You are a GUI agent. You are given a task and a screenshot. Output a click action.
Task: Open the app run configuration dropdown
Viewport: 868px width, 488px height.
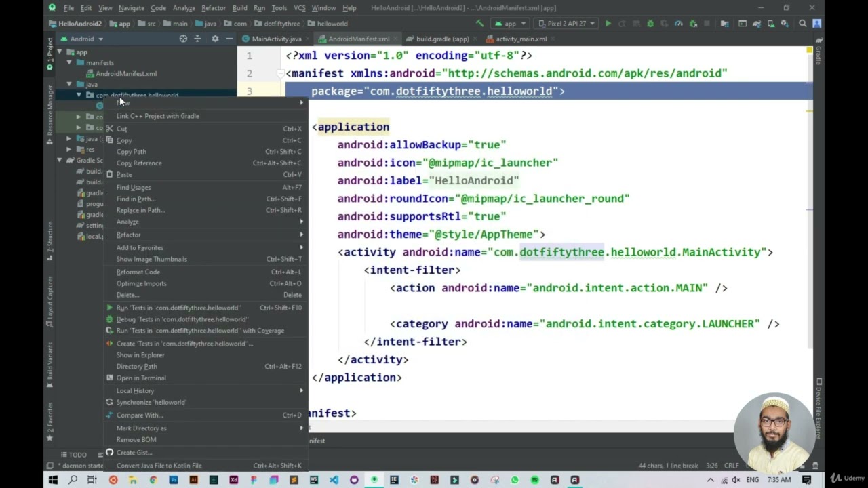coord(509,24)
